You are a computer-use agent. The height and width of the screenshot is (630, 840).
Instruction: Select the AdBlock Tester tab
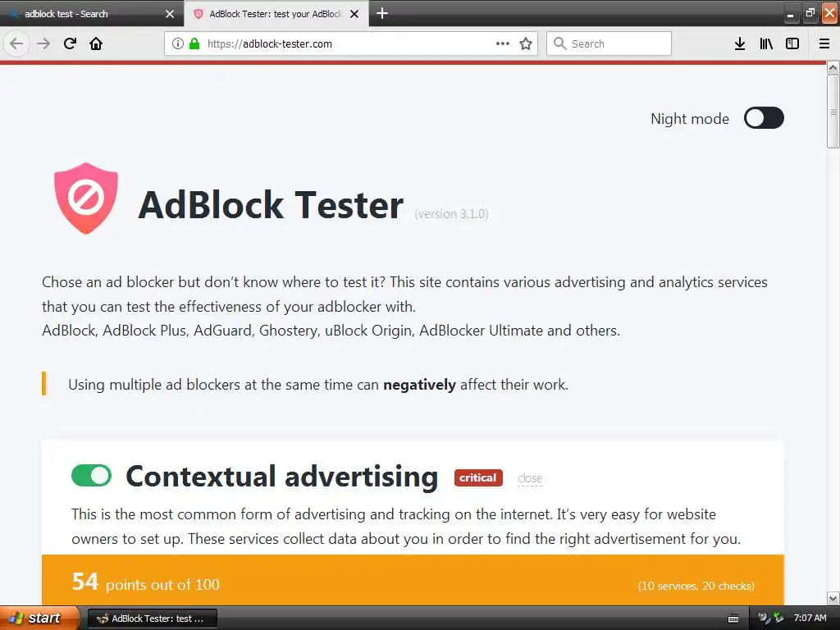tap(276, 14)
